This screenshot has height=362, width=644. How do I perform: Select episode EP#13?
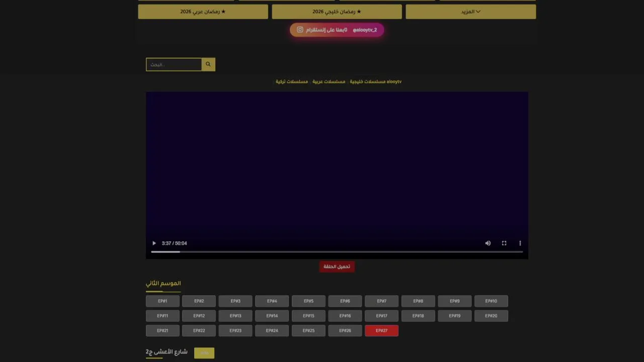click(x=235, y=316)
